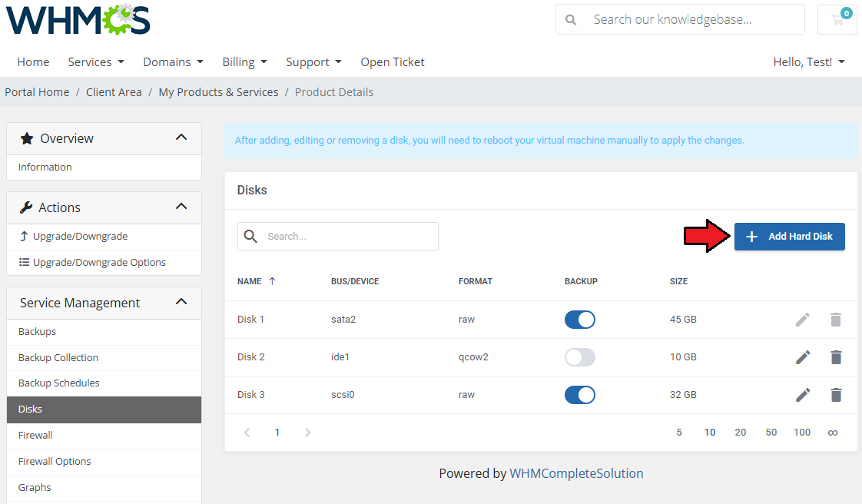Select the Disks sidebar item
862x504 pixels.
[104, 409]
